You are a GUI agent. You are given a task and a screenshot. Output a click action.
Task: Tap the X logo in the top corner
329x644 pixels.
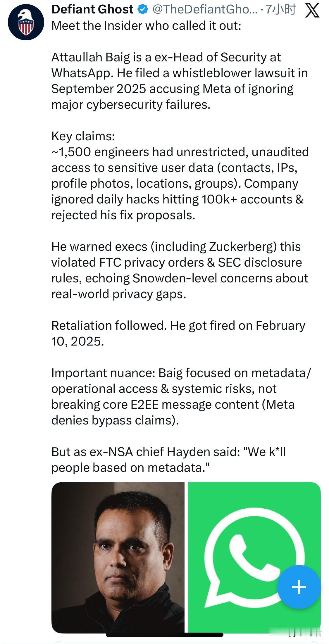pyautogui.click(x=312, y=11)
